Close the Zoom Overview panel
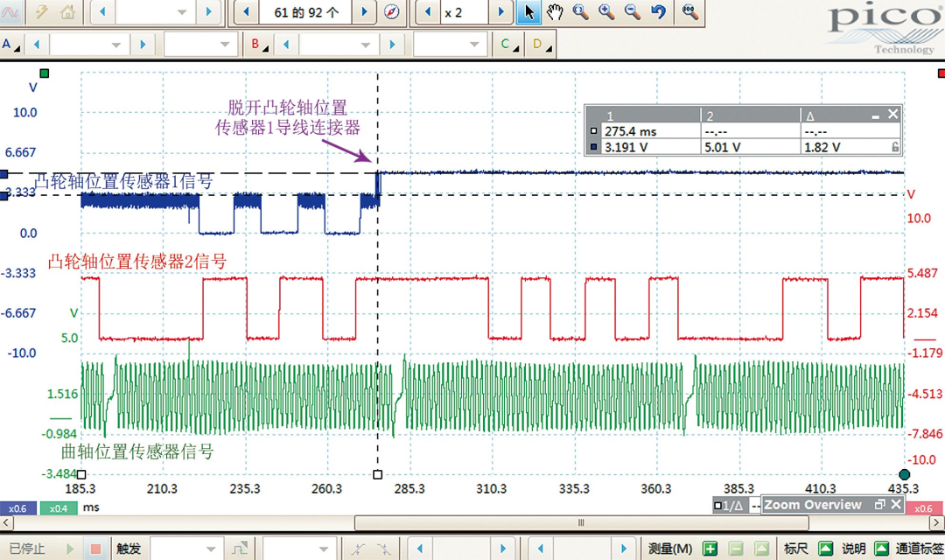This screenshot has width=945, height=560. (896, 505)
